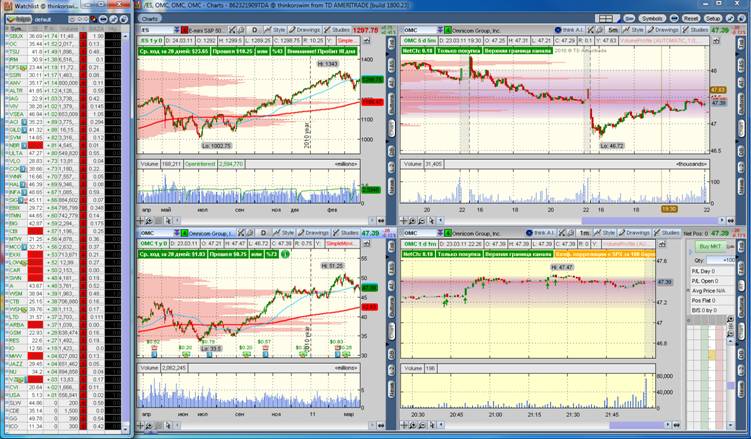Click zoom magnifier icon under ES chart
The width and height of the screenshot is (751, 439).
tap(149, 221)
